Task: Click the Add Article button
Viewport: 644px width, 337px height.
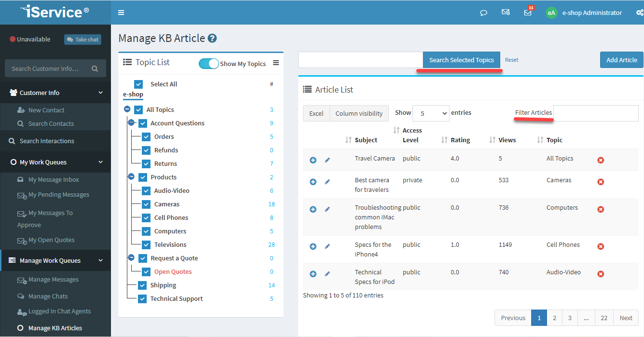Action: tap(621, 60)
